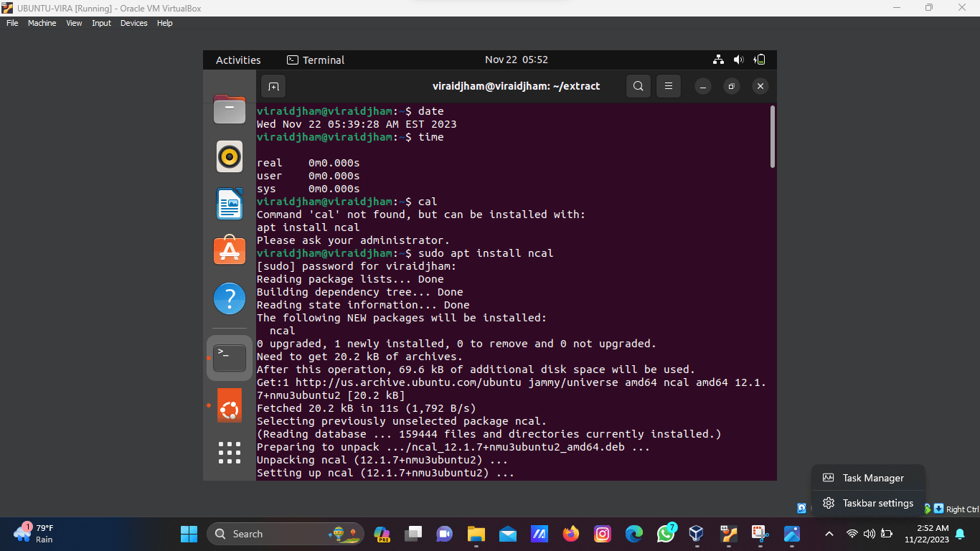
Task: Launch Rhythmbox from the Ubuntu dock
Action: (x=230, y=156)
